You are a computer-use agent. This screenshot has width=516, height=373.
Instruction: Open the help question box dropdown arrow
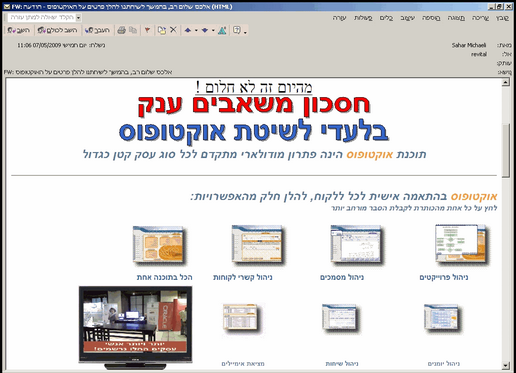pyautogui.click(x=78, y=17)
